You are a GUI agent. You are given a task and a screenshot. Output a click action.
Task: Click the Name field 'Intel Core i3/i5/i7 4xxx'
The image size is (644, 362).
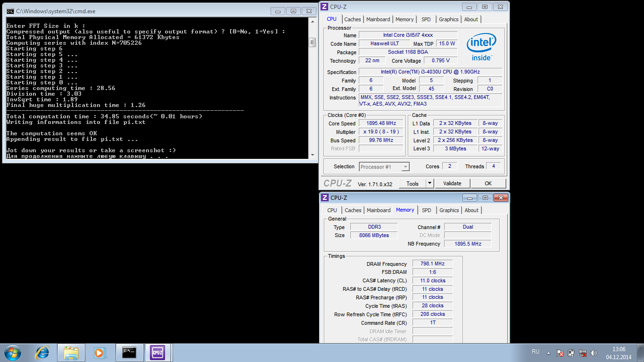point(408,35)
